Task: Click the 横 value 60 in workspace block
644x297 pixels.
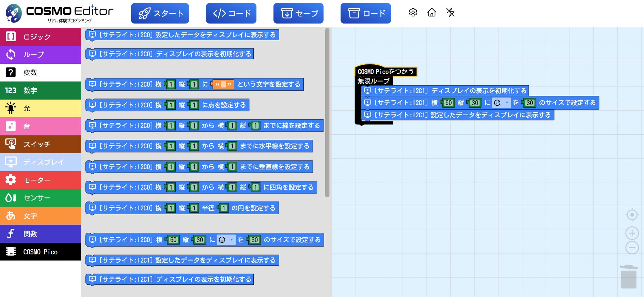Action: (449, 103)
